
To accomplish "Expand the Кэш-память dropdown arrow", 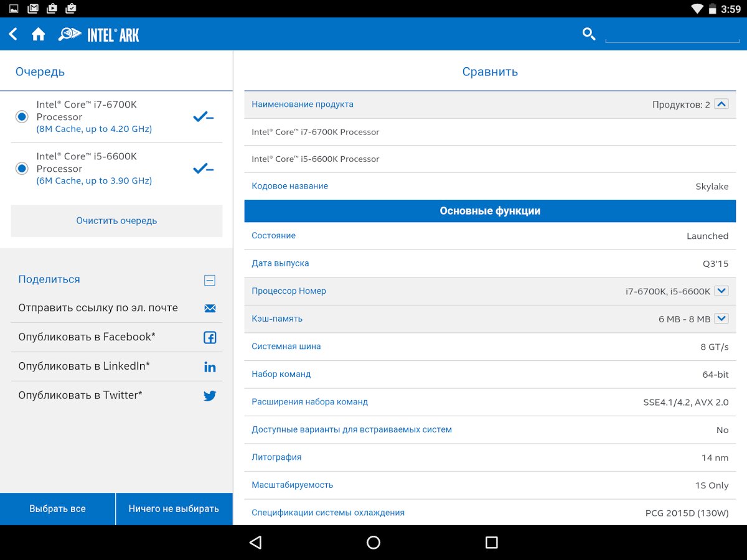I will tap(721, 319).
